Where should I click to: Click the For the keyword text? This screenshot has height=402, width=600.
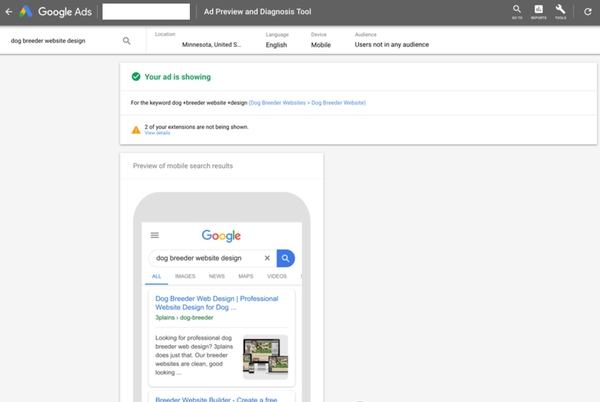click(189, 103)
